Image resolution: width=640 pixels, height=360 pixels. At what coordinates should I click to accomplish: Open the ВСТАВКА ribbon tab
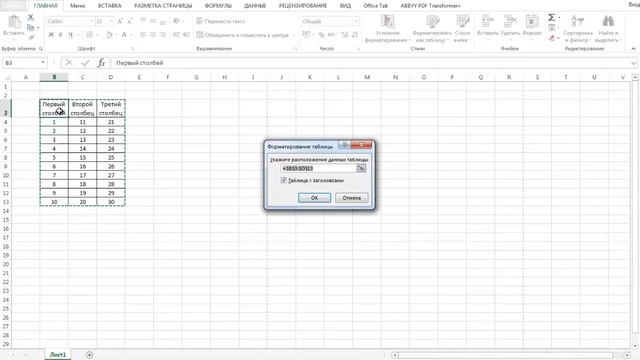tap(110, 6)
